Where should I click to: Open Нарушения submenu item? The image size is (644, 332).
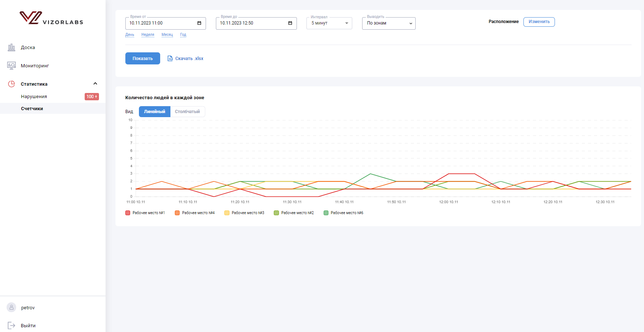pos(34,97)
